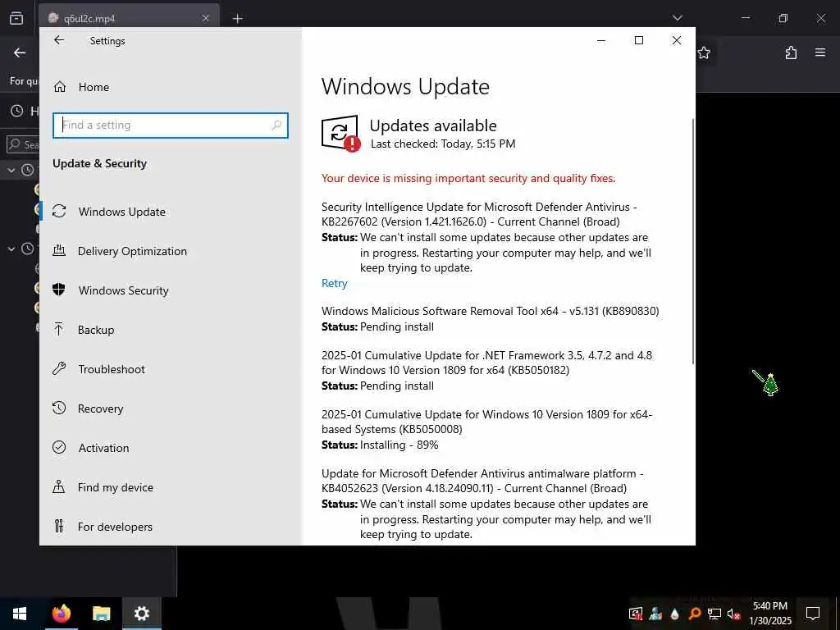Click the KB5050182 .NET Framework update entry
This screenshot has width=840, height=630.
pos(487,370)
